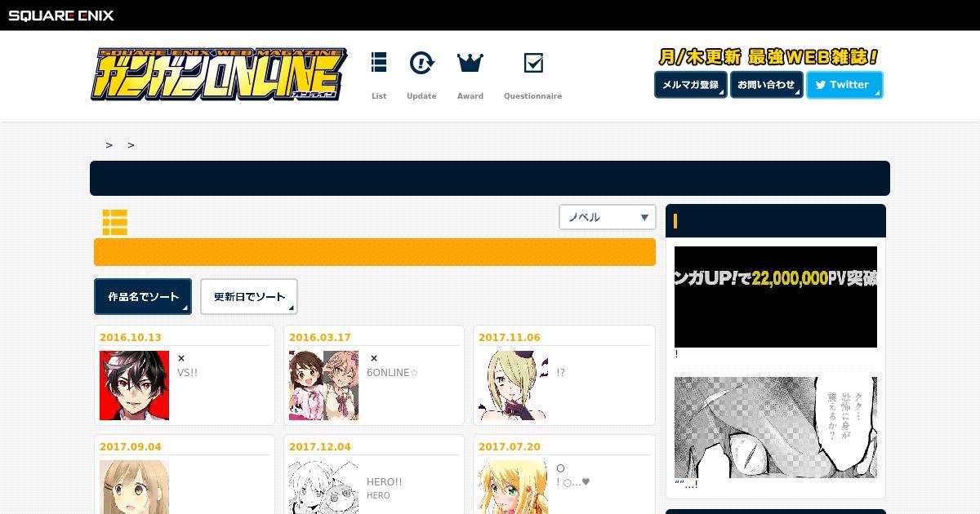Click the date 2017.09.04
980x514 pixels.
[x=131, y=447]
